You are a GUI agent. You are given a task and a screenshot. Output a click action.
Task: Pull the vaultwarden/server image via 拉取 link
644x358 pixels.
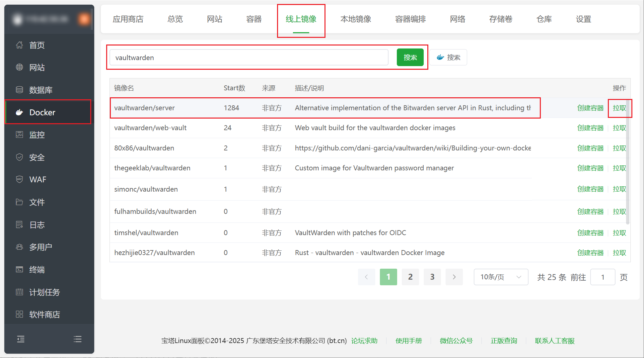(619, 108)
